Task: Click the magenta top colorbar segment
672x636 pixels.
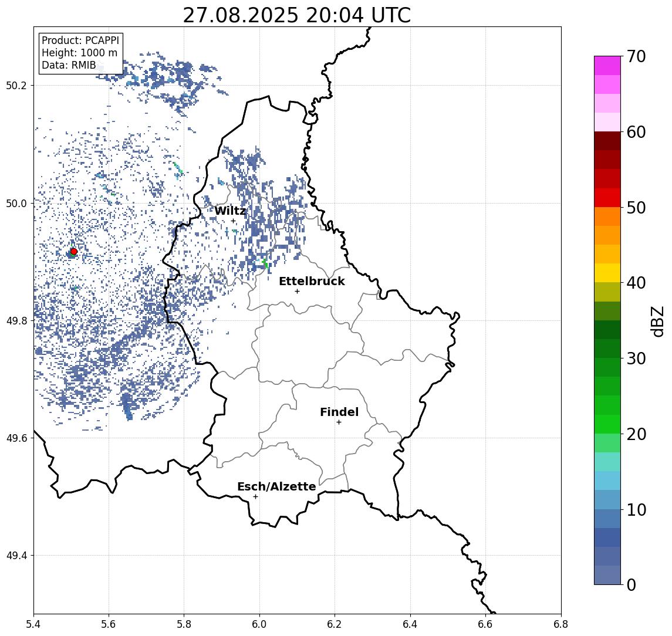Action: pyautogui.click(x=607, y=66)
